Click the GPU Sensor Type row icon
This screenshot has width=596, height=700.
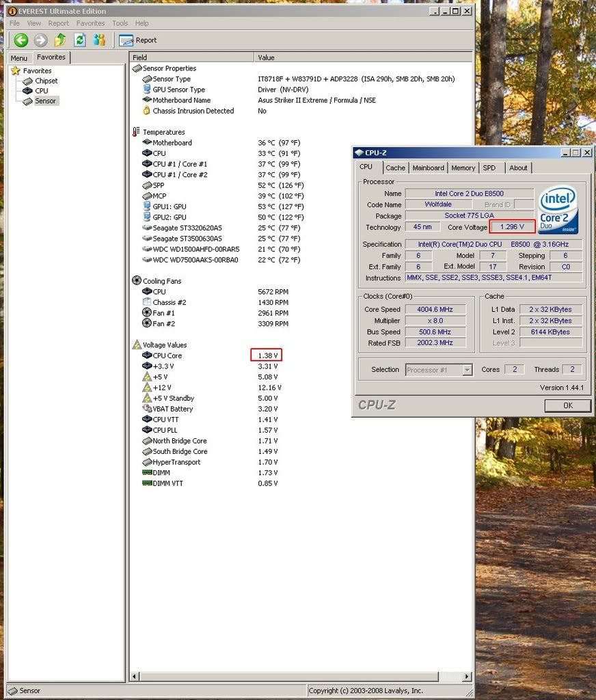(x=147, y=90)
